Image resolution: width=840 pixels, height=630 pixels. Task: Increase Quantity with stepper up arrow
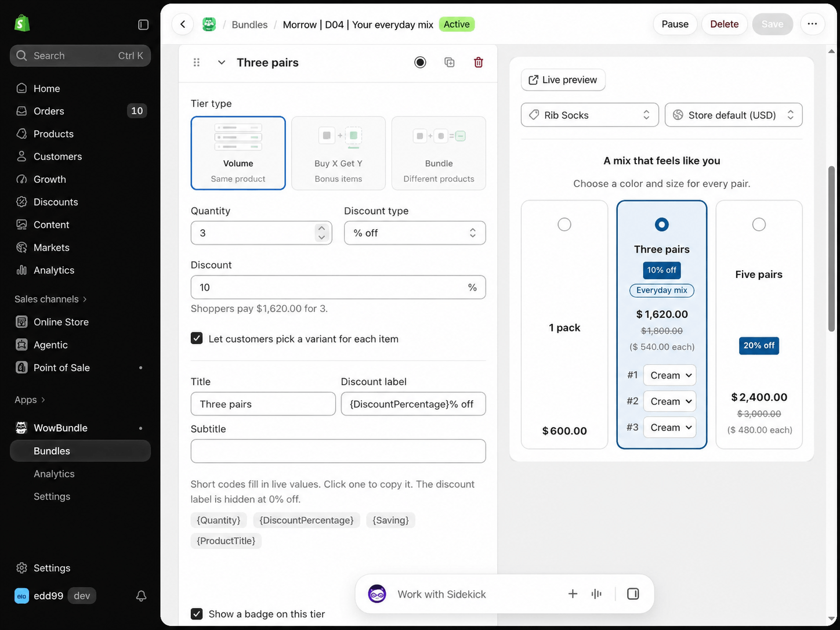(321, 228)
